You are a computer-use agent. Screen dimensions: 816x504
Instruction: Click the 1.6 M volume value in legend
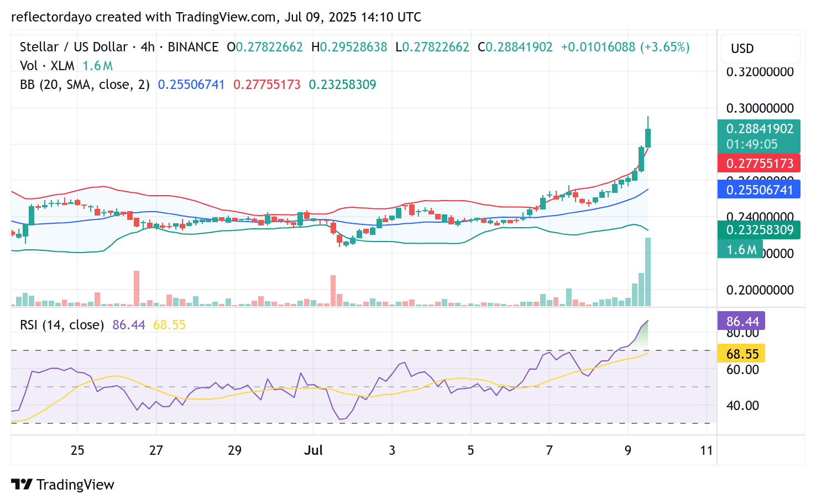click(x=98, y=66)
